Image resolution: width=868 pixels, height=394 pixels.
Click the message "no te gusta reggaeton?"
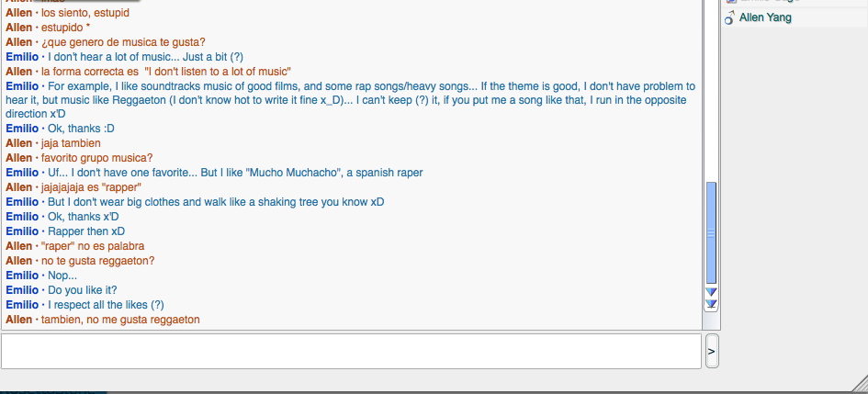coord(97,261)
